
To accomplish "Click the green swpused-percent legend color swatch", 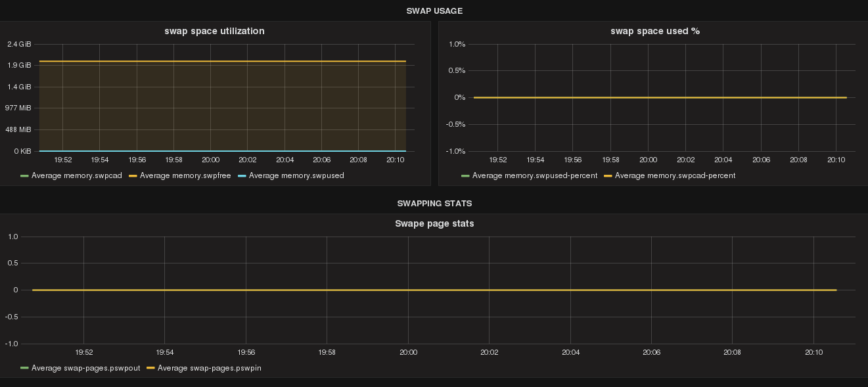I will coord(466,175).
